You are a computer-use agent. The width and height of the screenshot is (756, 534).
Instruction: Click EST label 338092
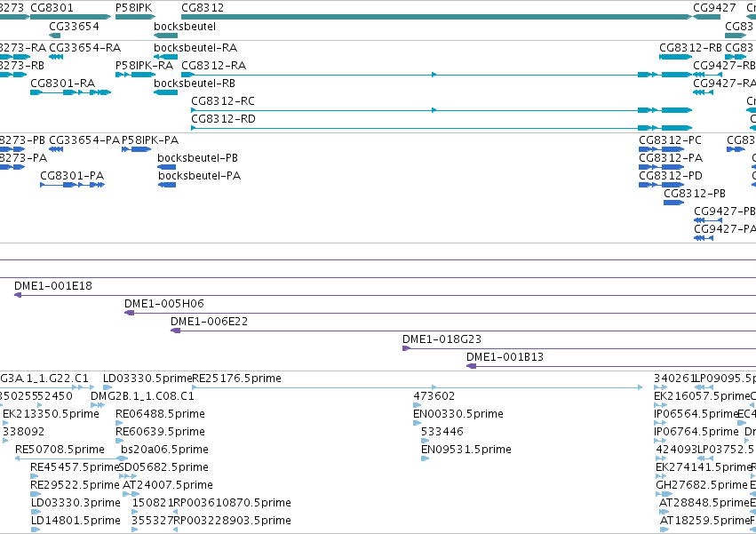point(24,432)
